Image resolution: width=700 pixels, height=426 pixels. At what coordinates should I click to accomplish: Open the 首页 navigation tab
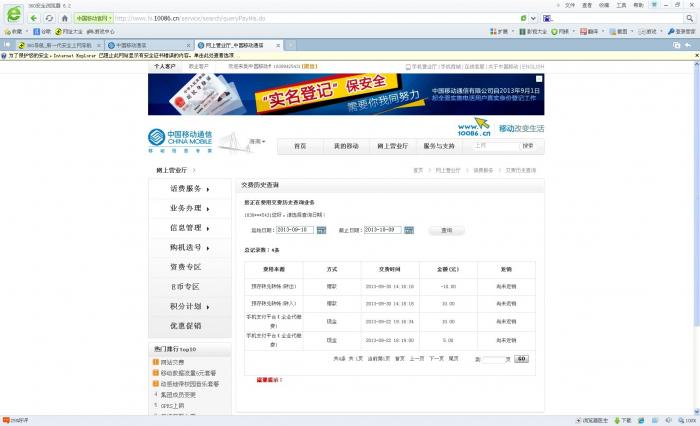[x=300, y=146]
